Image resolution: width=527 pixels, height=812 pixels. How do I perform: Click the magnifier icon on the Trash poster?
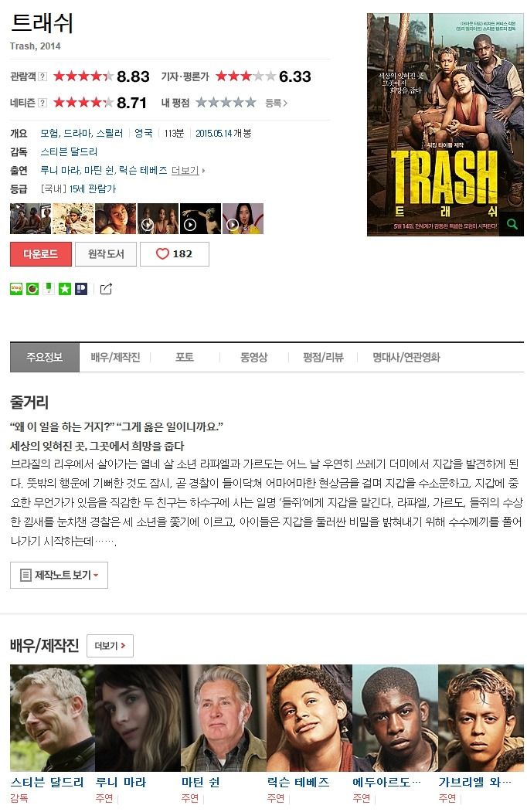click(x=512, y=224)
